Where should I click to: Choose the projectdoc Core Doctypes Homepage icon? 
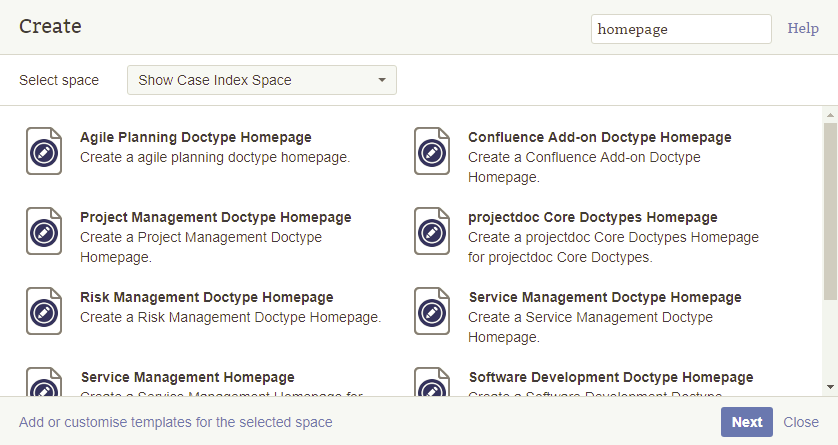(x=431, y=231)
